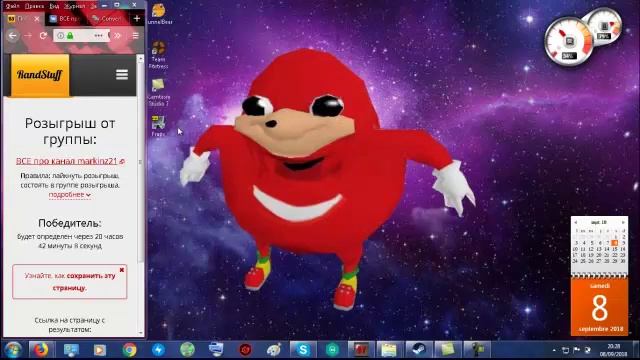Open Skype from the taskbar
This screenshot has height=360, width=640.
coord(303,350)
